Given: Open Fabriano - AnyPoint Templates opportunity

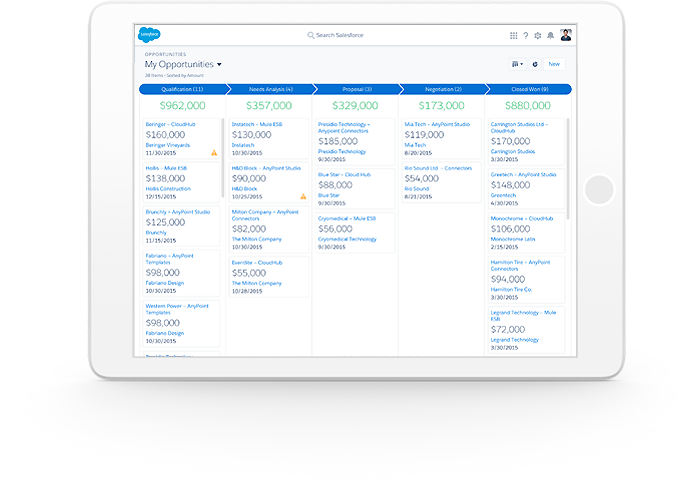Looking at the screenshot, I should point(169,259).
